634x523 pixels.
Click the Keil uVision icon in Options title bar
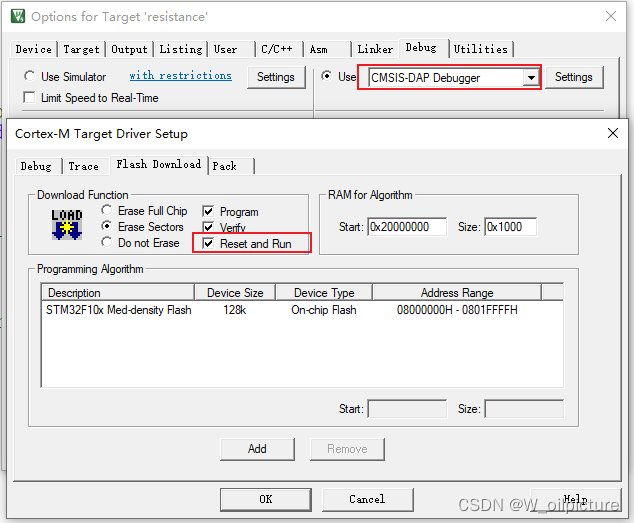[18, 16]
